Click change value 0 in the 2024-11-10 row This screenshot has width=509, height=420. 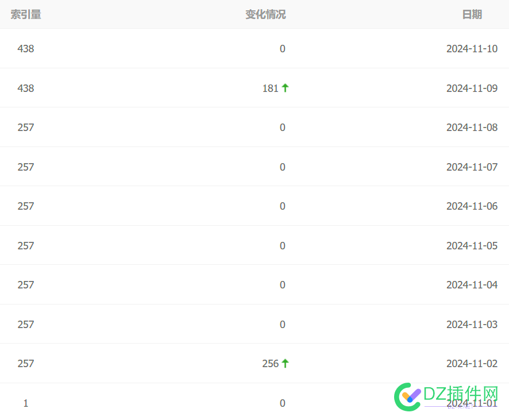tap(283, 49)
